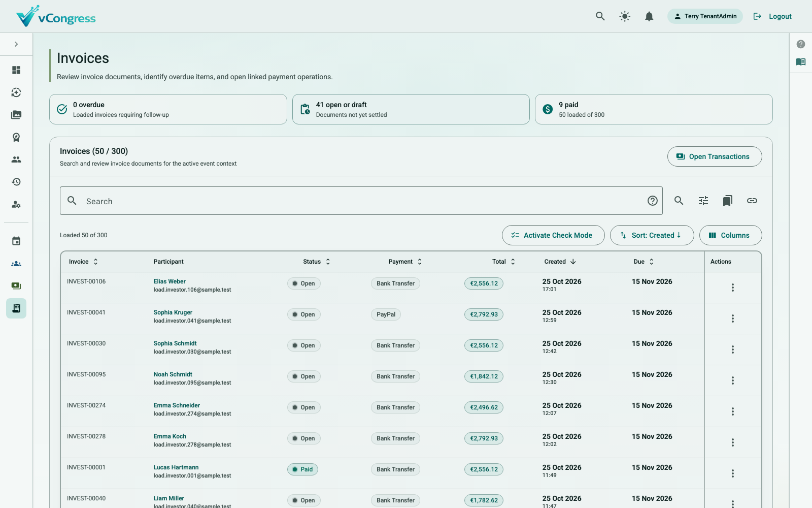Image resolution: width=812 pixels, height=508 pixels.
Task: Run search with the magnifier button
Action: click(x=679, y=201)
